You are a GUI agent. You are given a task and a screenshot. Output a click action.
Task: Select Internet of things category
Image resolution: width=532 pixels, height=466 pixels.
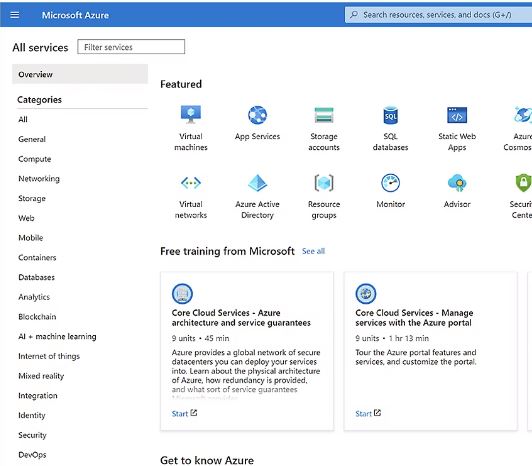point(49,356)
